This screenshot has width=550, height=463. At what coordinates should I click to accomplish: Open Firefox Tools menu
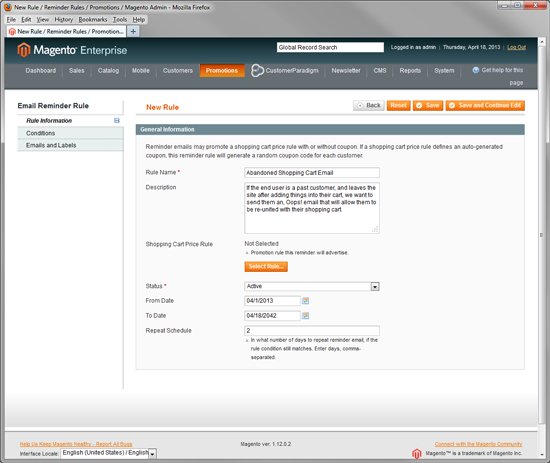click(120, 20)
